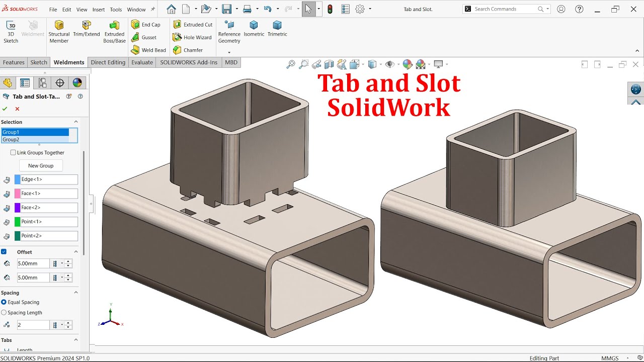
Task: Collapse the Selection section
Action: point(76,122)
